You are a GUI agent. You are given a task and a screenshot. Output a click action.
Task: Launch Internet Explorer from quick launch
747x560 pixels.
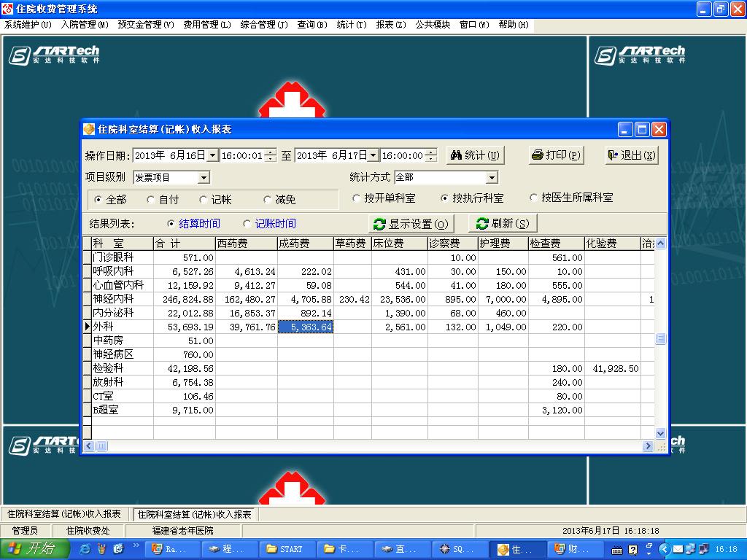pos(85,549)
